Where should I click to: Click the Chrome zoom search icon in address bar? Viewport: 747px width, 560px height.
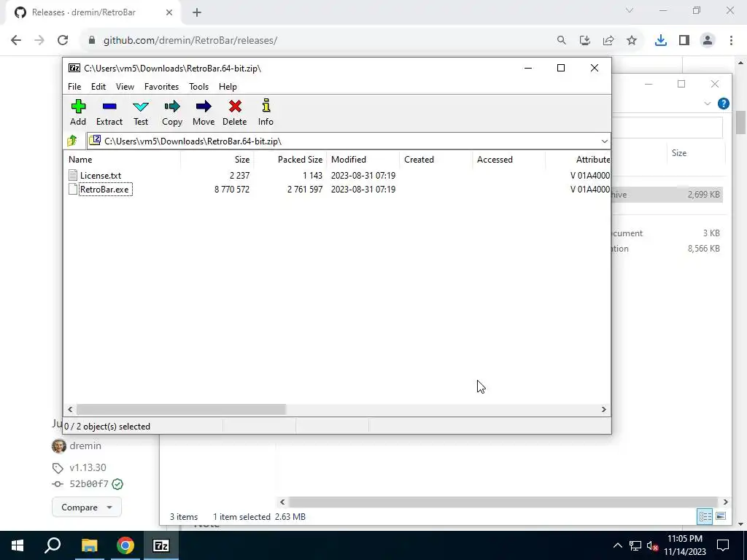click(x=562, y=41)
